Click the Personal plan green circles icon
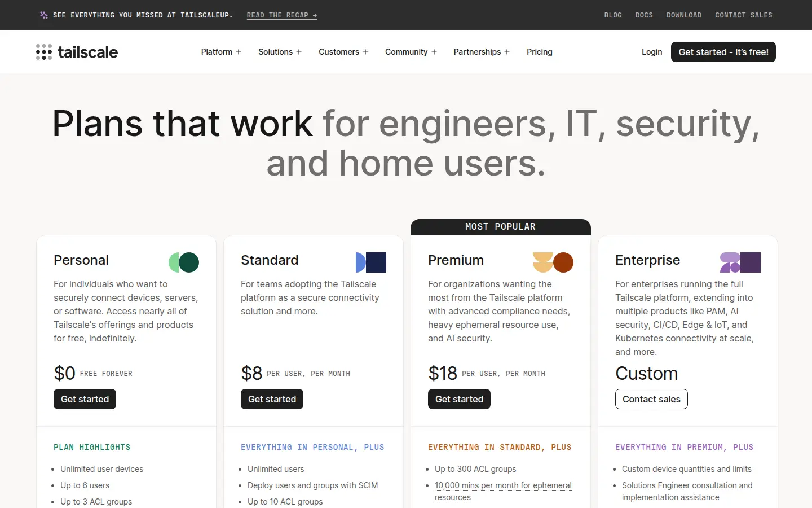812x508 pixels. tap(184, 262)
